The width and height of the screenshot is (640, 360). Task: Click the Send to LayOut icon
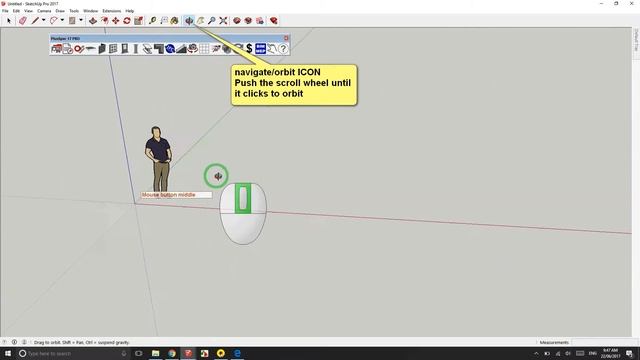[260, 20]
